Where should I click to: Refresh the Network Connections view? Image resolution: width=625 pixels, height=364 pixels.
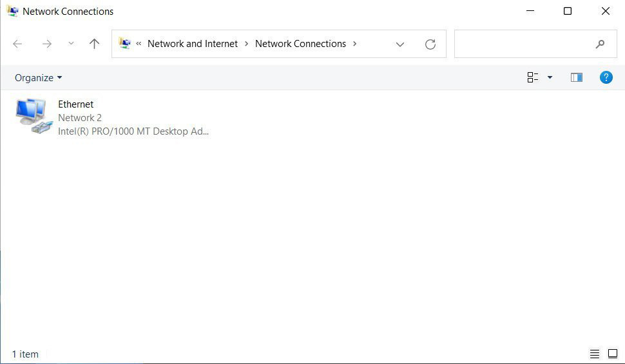tap(430, 44)
